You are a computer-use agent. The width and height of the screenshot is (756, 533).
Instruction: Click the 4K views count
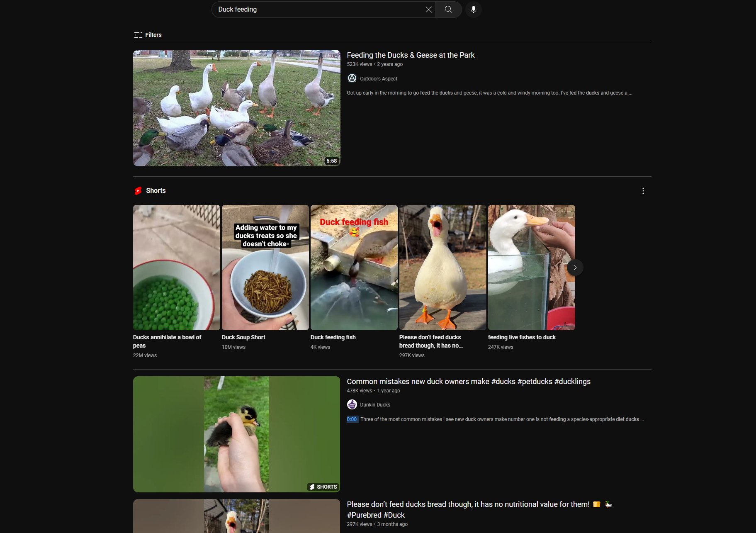click(320, 347)
